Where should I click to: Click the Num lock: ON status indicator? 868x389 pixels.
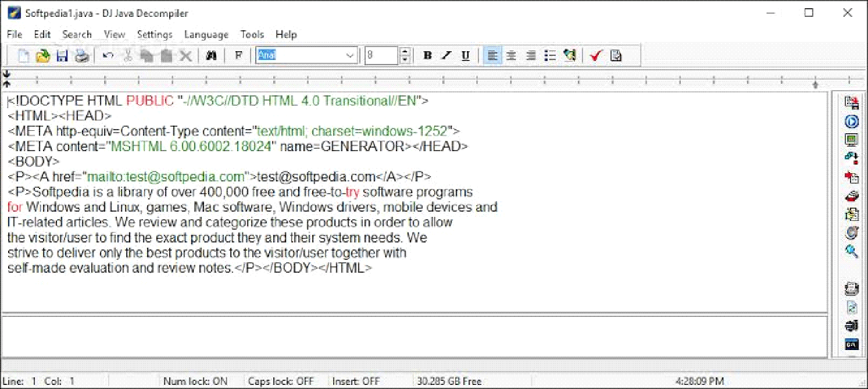click(195, 381)
